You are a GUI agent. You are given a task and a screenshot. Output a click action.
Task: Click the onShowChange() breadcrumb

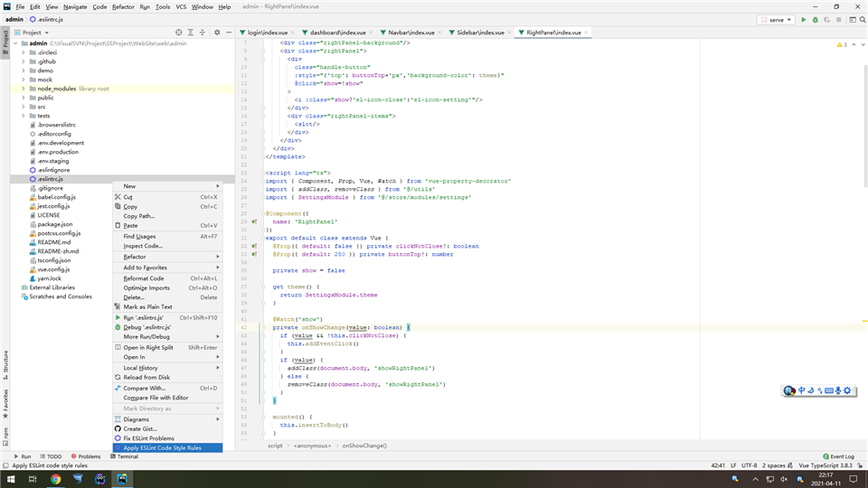pyautogui.click(x=364, y=446)
